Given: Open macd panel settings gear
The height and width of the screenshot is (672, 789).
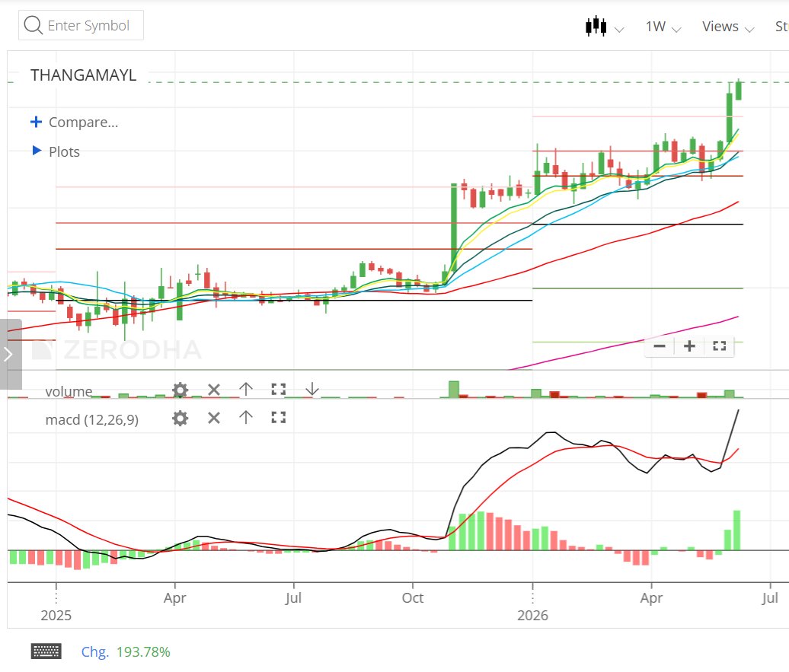Looking at the screenshot, I should 180,418.
